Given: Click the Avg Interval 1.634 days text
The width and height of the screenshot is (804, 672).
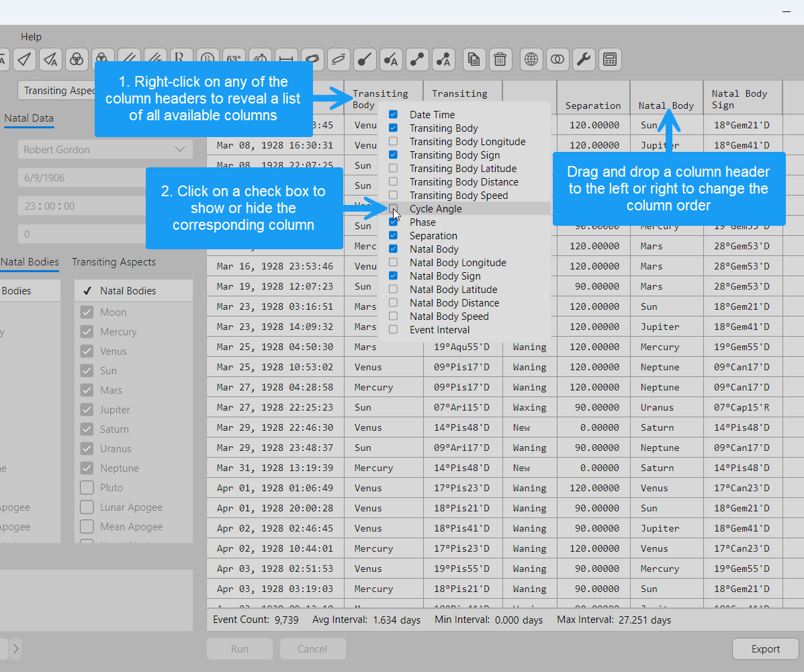Looking at the screenshot, I should coord(366,620).
